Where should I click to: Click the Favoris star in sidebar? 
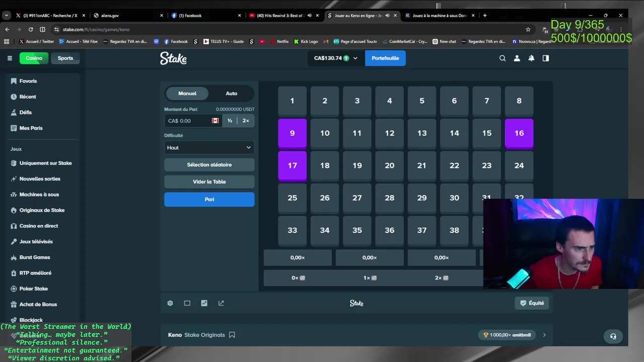click(14, 81)
